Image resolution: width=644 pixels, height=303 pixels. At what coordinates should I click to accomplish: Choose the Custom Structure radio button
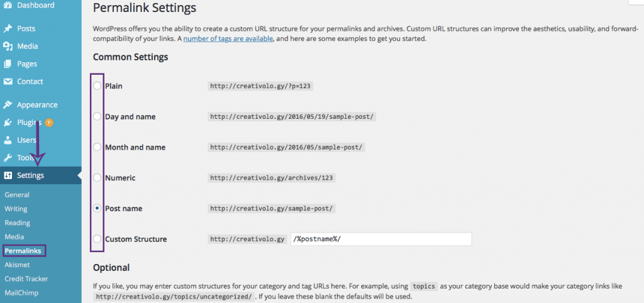click(97, 239)
